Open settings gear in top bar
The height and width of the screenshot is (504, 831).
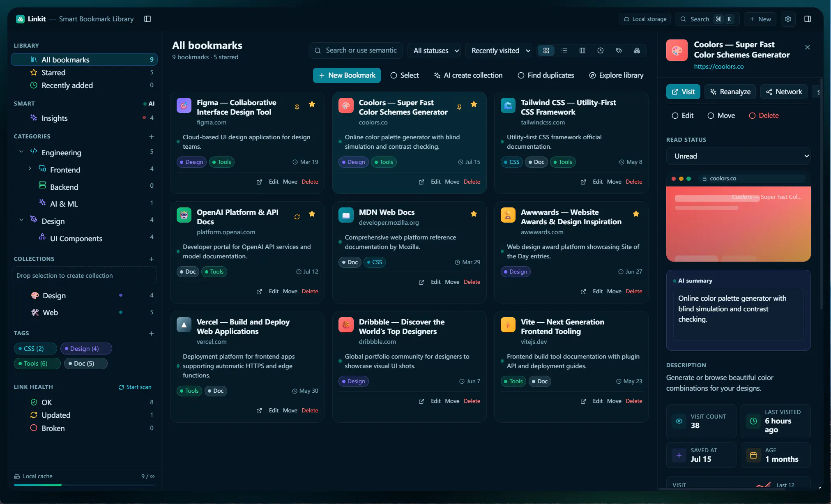[x=788, y=19]
